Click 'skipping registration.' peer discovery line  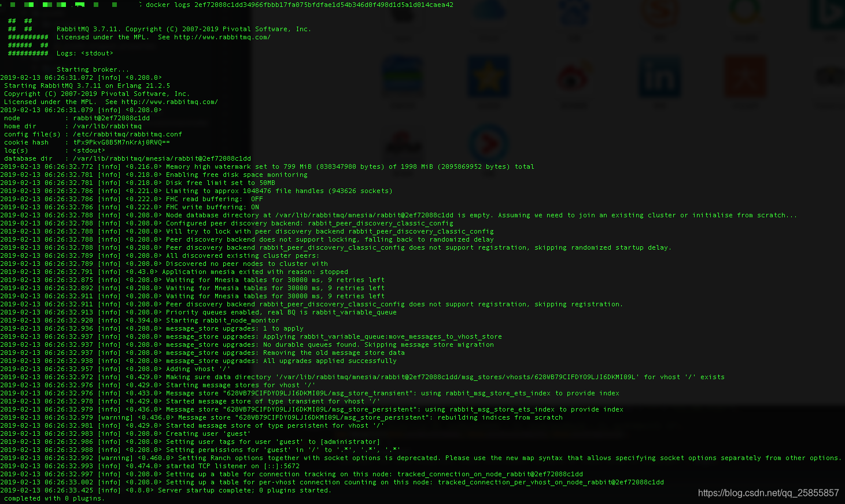point(312,304)
